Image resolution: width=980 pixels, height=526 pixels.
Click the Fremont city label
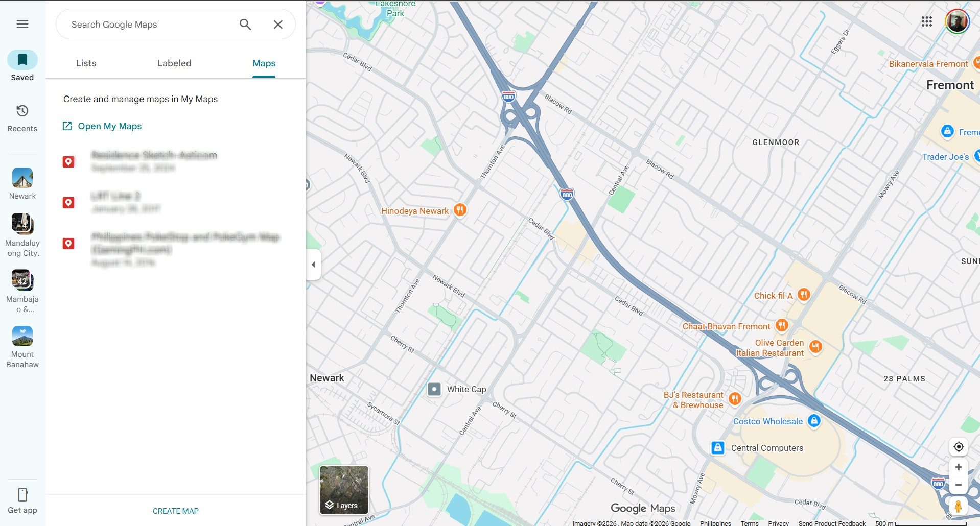[x=950, y=85]
